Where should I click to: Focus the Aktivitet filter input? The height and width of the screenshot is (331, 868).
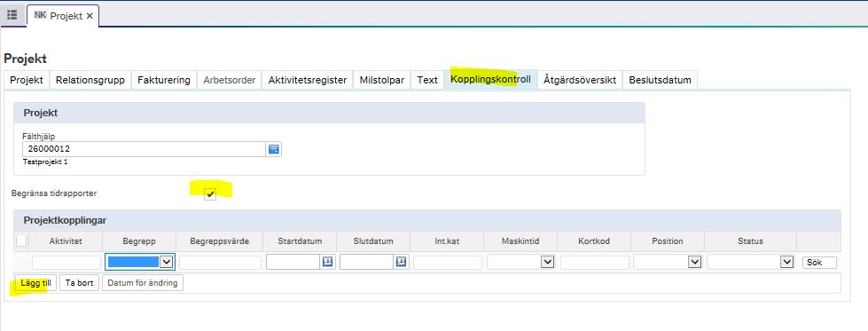tap(66, 263)
